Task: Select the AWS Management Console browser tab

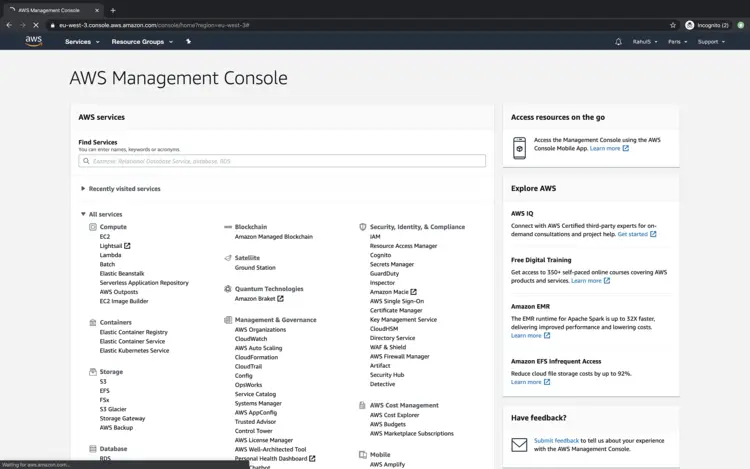Action: point(53,10)
